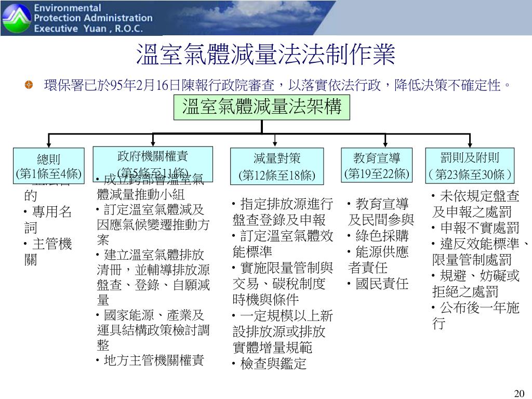This screenshot has width=532, height=399.
Task: Click the 教育宣導 (第19至22條) box
Action: pyautogui.click(x=377, y=165)
